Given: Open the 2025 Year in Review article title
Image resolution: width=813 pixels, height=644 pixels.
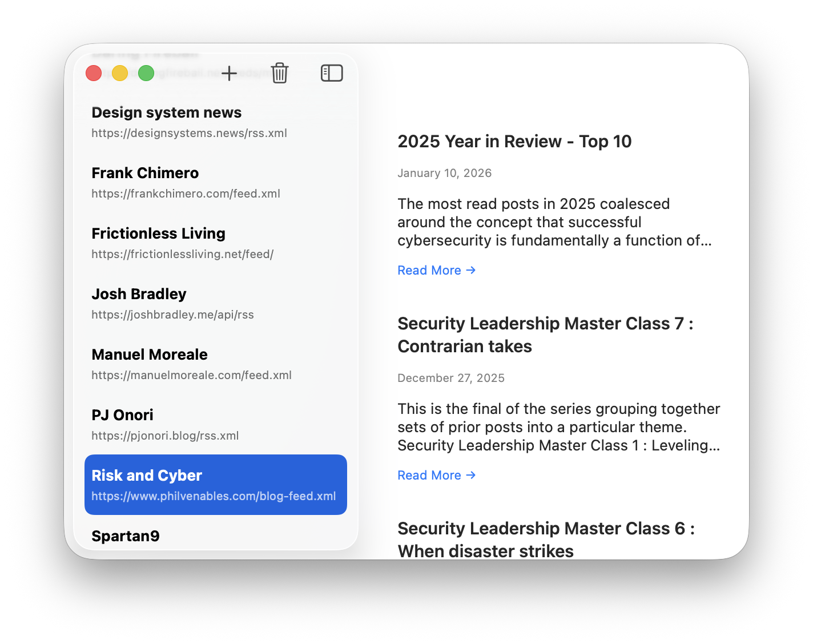Looking at the screenshot, I should [514, 142].
